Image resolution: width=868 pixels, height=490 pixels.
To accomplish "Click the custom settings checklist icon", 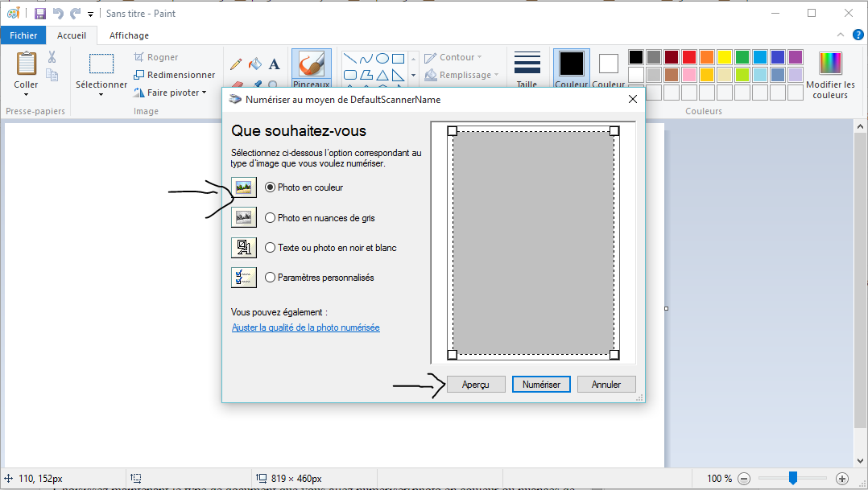I will click(244, 277).
